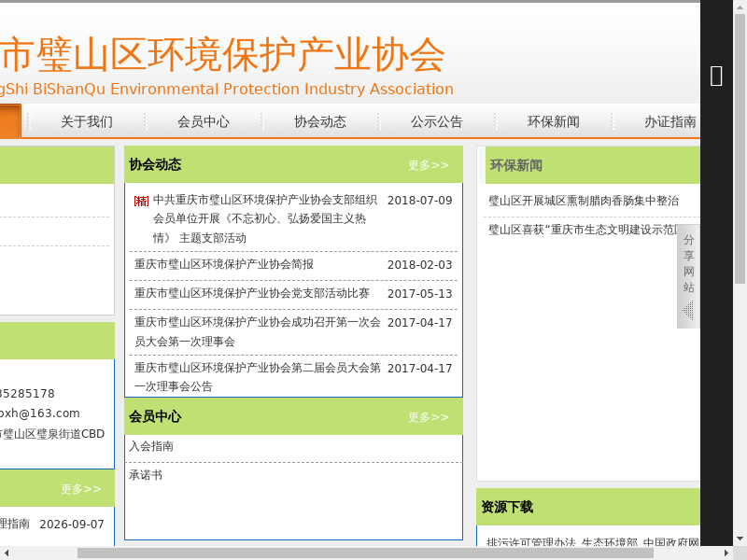The height and width of the screenshot is (560, 747).
Task: Click the address text 璧山区璧泉街道CBD
Action: click(52, 434)
